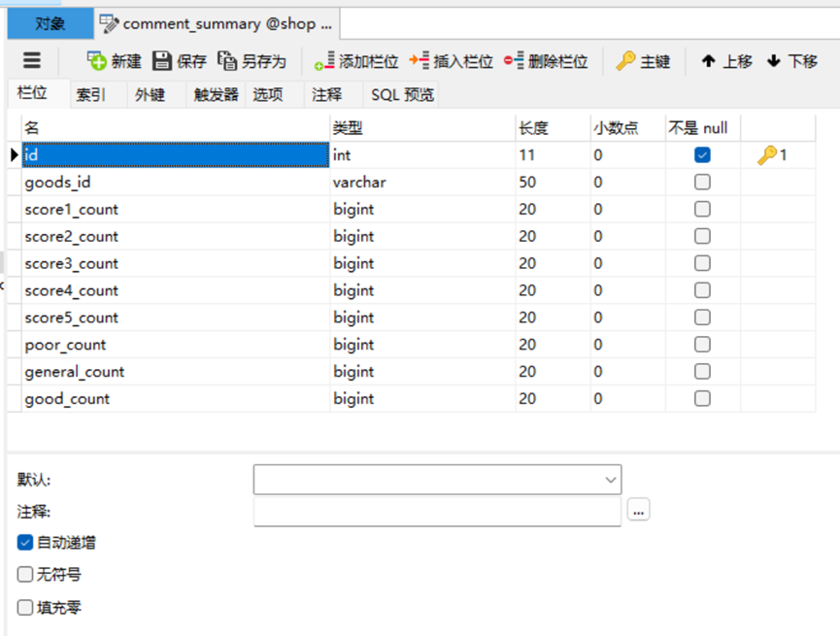The width and height of the screenshot is (840, 636).
Task: Click 插入栏位 to insert a field
Action: pyautogui.click(x=451, y=61)
